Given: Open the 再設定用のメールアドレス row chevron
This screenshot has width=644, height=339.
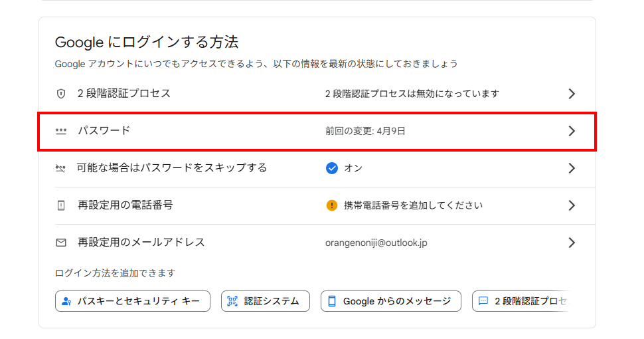Looking at the screenshot, I should click(x=572, y=243).
